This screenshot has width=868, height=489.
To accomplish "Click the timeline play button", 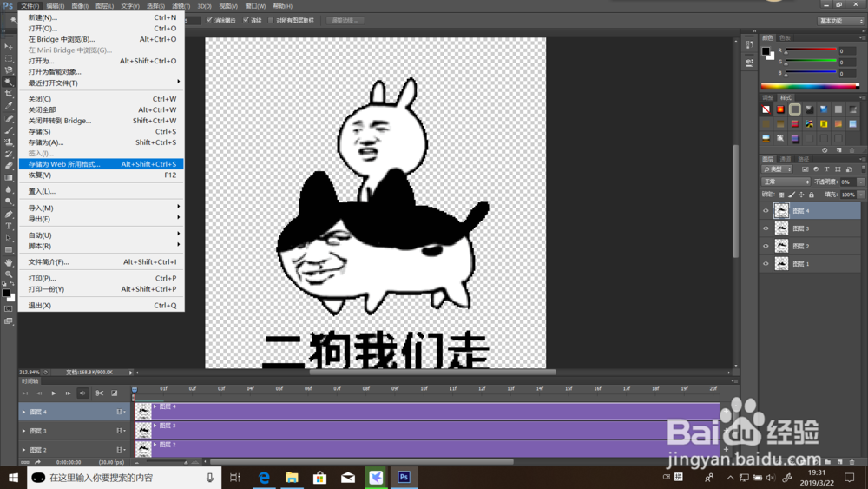I will (x=54, y=393).
